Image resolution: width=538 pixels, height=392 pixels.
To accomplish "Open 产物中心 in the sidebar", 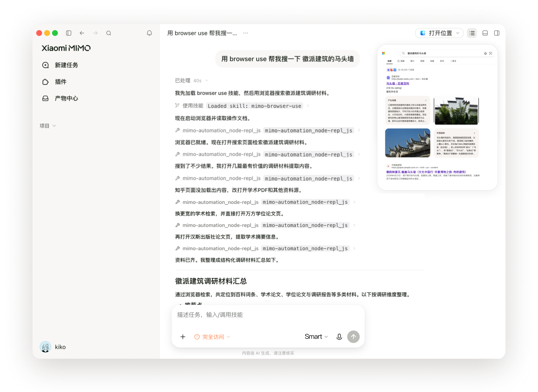I will tap(60, 98).
